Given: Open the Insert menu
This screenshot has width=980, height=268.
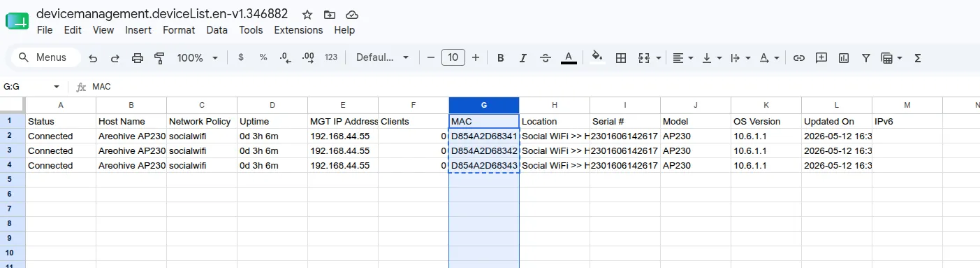Looking at the screenshot, I should click(x=138, y=30).
